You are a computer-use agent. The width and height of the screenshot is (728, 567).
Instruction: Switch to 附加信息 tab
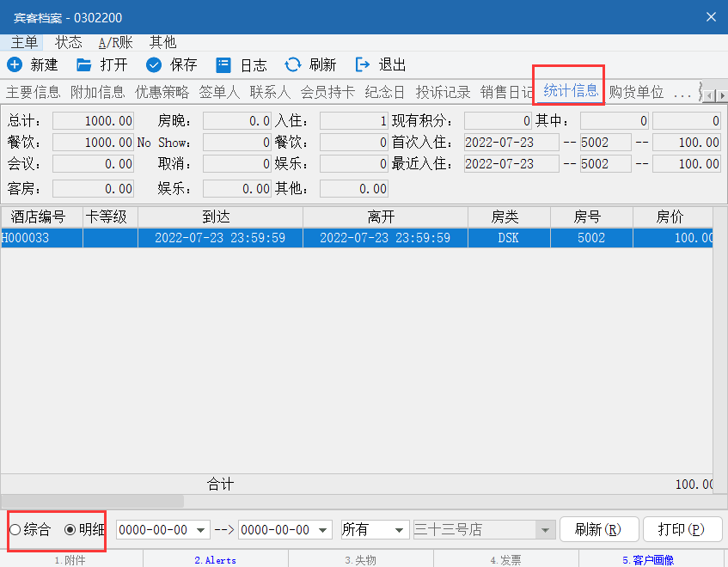[97, 92]
